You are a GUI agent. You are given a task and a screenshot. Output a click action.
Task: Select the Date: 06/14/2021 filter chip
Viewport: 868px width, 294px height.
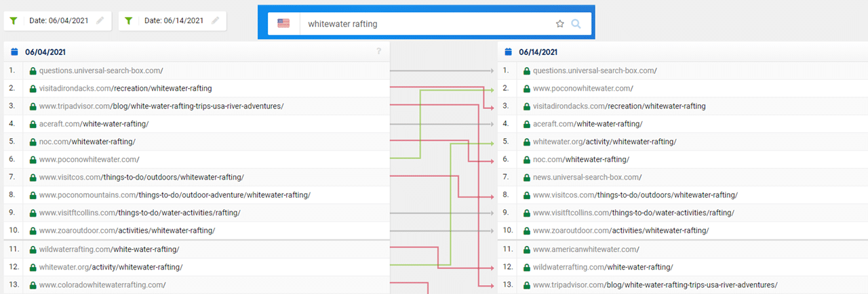pos(173,21)
